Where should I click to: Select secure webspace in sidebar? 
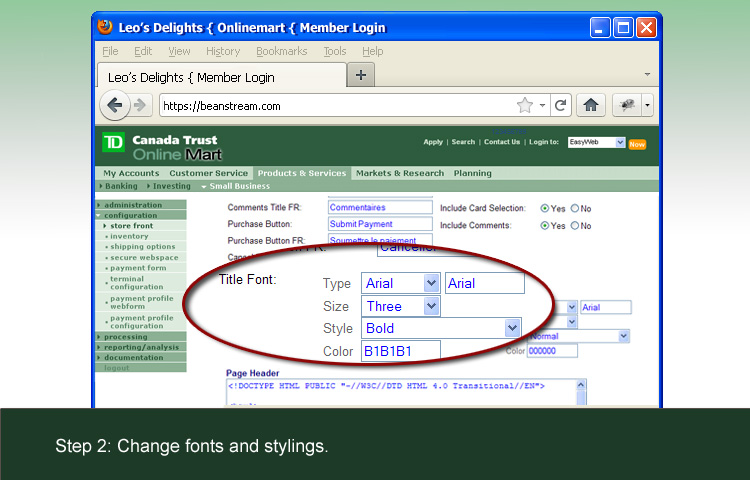pyautogui.click(x=144, y=257)
